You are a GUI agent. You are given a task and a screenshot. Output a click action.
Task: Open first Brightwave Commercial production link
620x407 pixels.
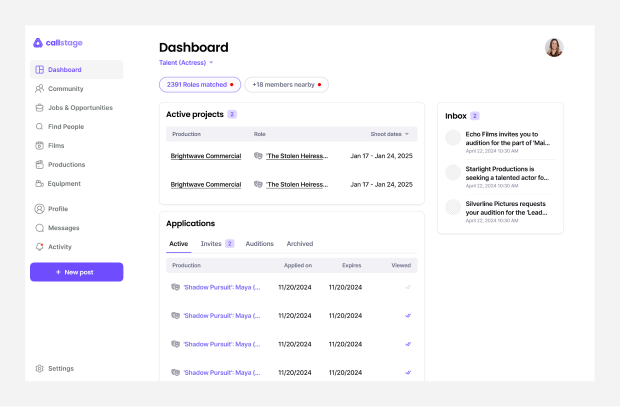pyautogui.click(x=206, y=156)
